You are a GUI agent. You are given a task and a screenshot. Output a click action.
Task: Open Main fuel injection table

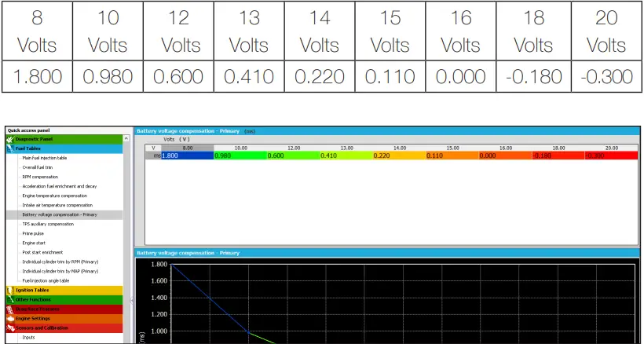44,158
